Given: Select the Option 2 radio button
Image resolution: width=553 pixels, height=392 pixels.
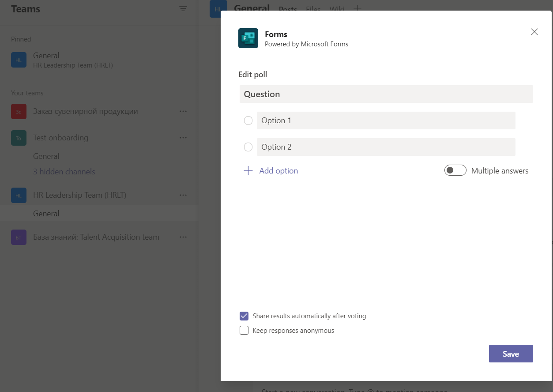Looking at the screenshot, I should tap(248, 147).
